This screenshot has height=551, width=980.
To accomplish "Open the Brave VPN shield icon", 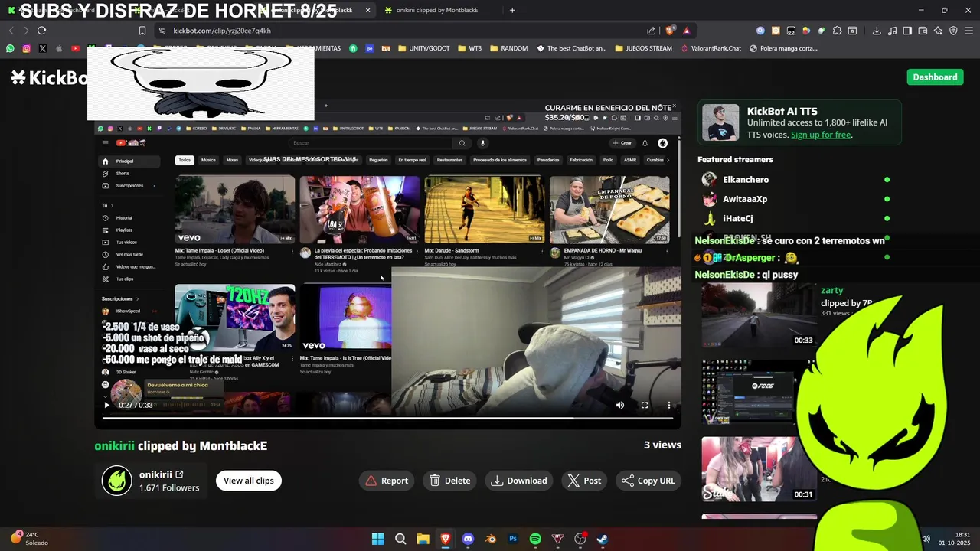I will point(953,31).
